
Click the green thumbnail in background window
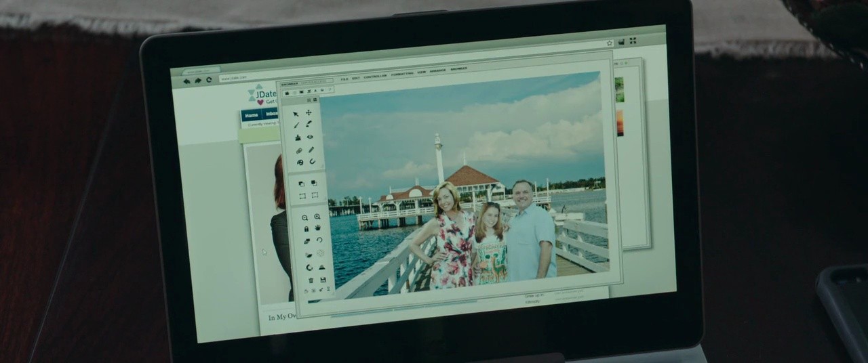tap(619, 89)
